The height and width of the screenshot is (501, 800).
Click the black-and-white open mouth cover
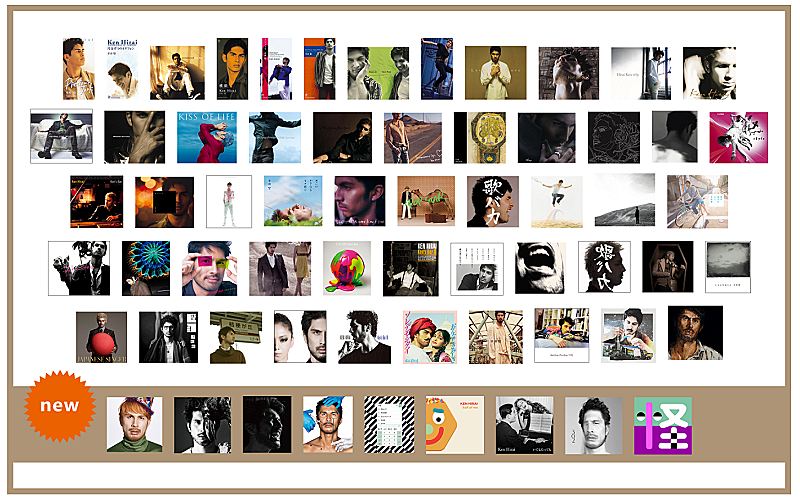pyautogui.click(x=540, y=268)
